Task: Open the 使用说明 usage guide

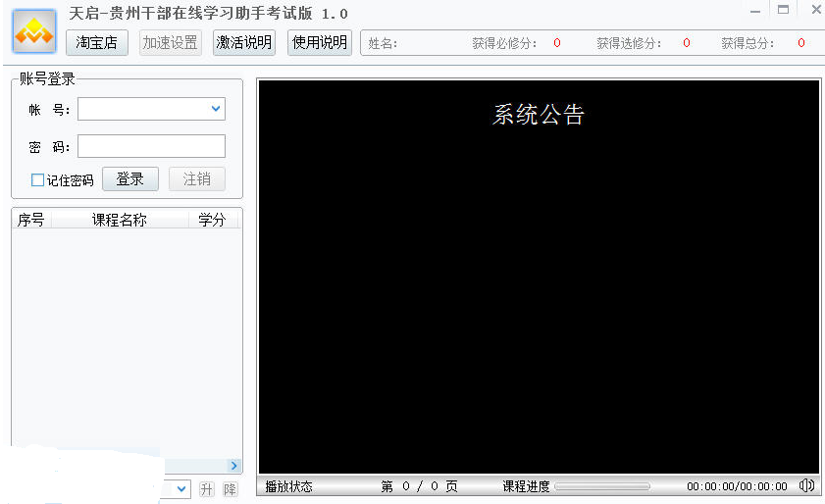Action: (320, 42)
